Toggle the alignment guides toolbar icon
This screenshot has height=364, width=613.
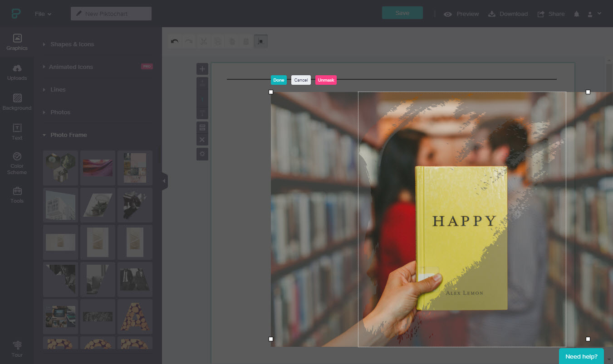point(260,41)
